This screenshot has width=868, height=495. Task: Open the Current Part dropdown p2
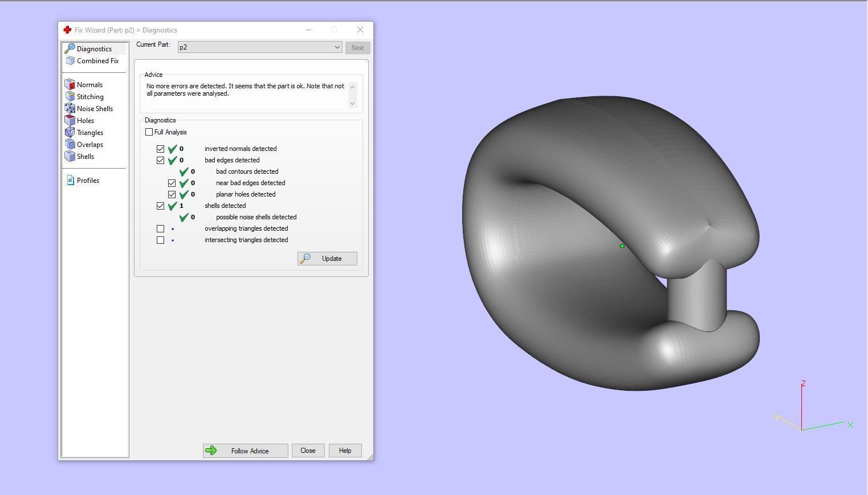(x=260, y=47)
